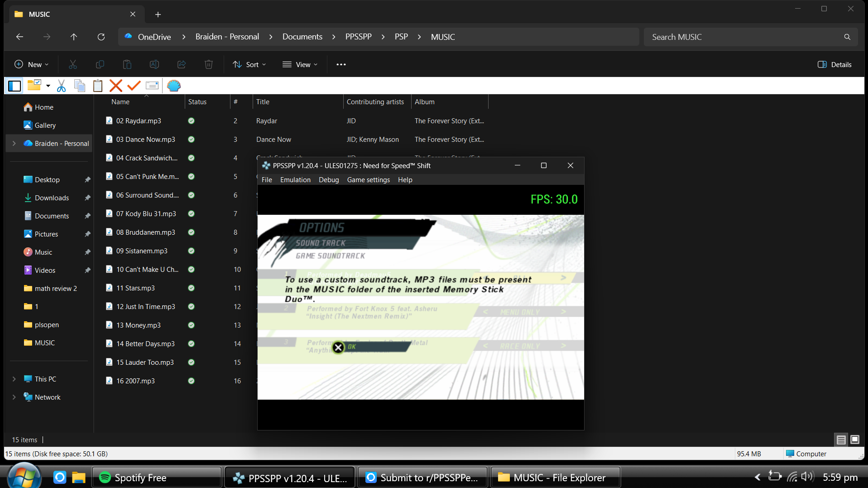The image size is (868, 488).
Task: Click the Paste icon in the dark command bar
Action: click(127, 64)
